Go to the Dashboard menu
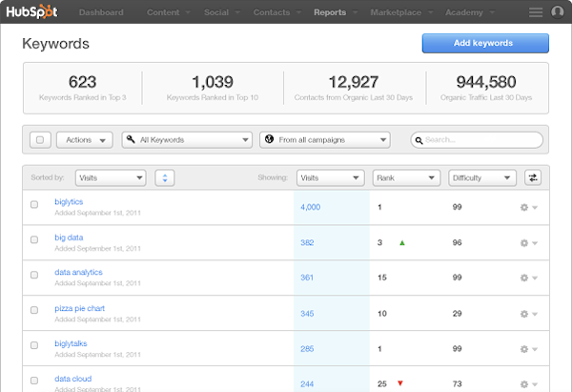The image size is (572, 392). coord(101,12)
